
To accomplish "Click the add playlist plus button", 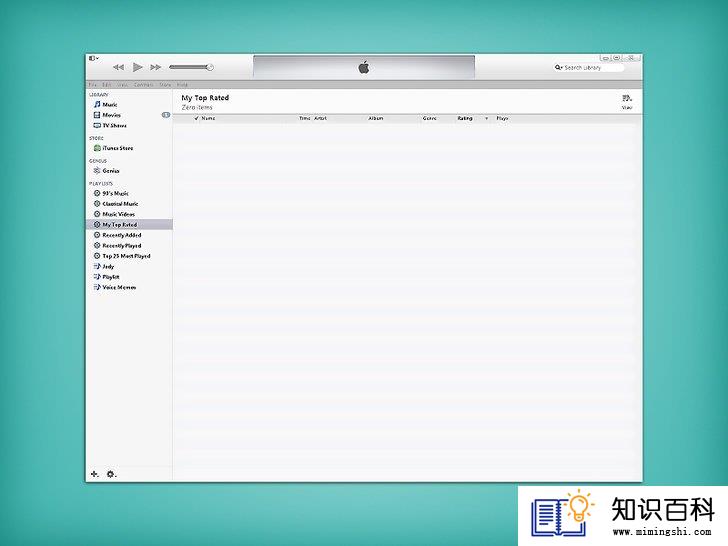I will tap(94, 474).
